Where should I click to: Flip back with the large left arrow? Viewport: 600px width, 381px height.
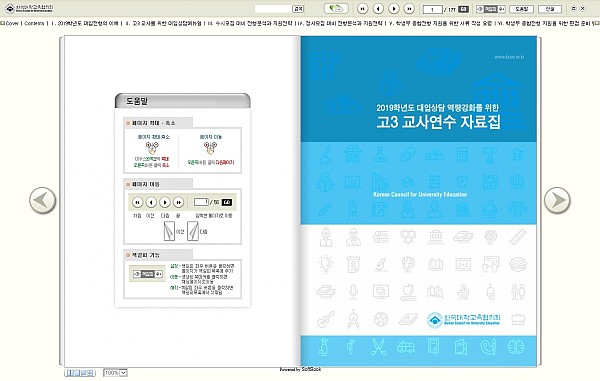pos(42,200)
